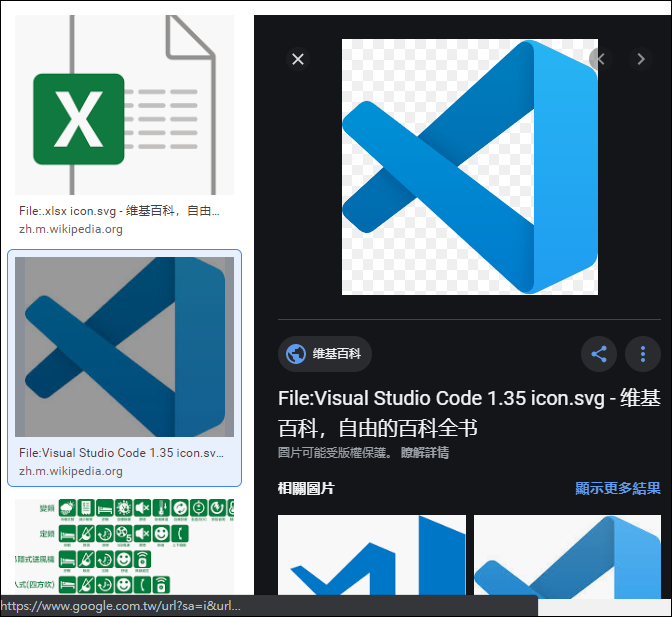Go to the next image arrow
This screenshot has height=617, width=672.
click(641, 59)
